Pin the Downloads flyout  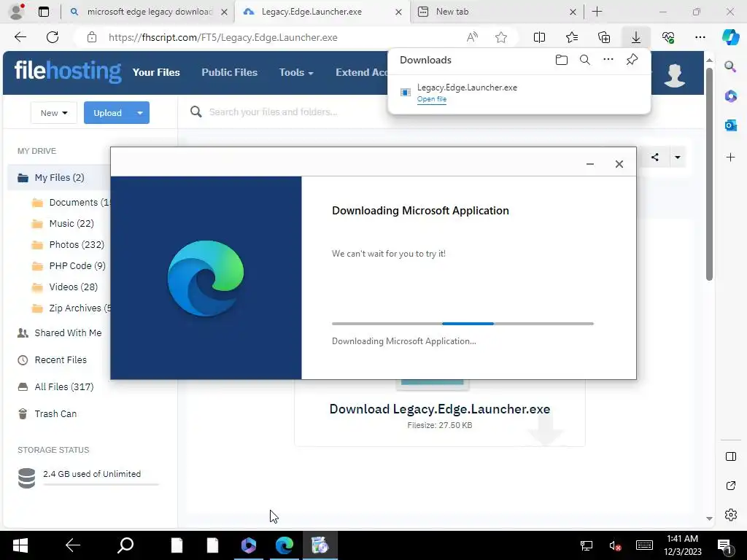tap(632, 60)
